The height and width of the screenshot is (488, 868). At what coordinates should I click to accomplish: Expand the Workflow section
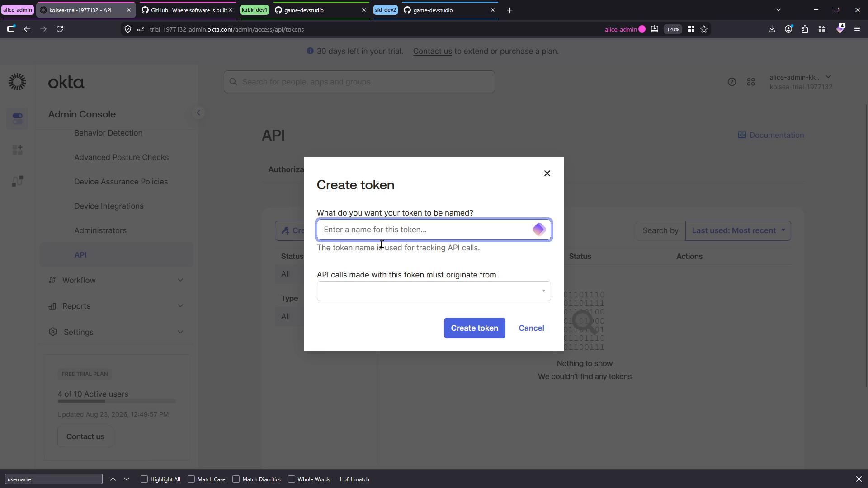point(117,280)
